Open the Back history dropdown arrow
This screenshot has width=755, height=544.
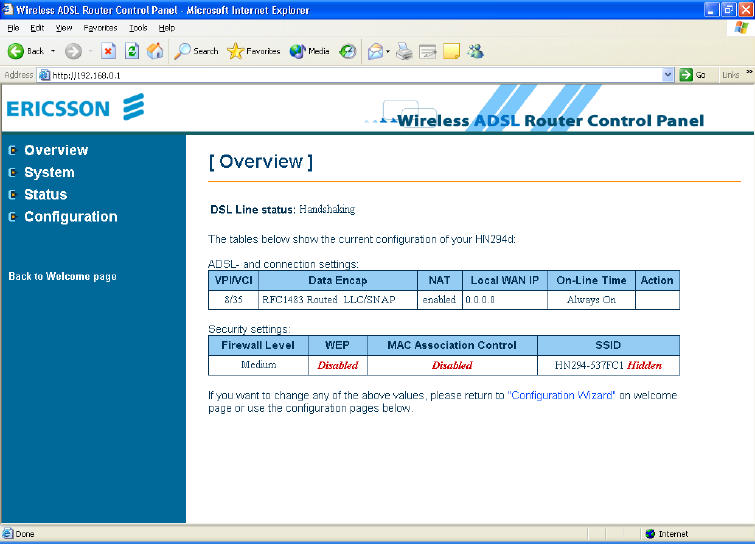tap(53, 51)
